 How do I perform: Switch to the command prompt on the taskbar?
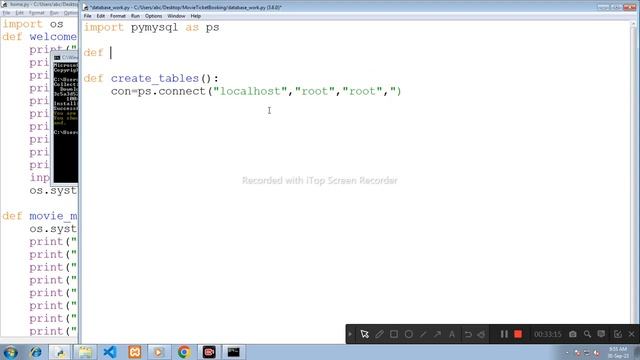(233, 352)
